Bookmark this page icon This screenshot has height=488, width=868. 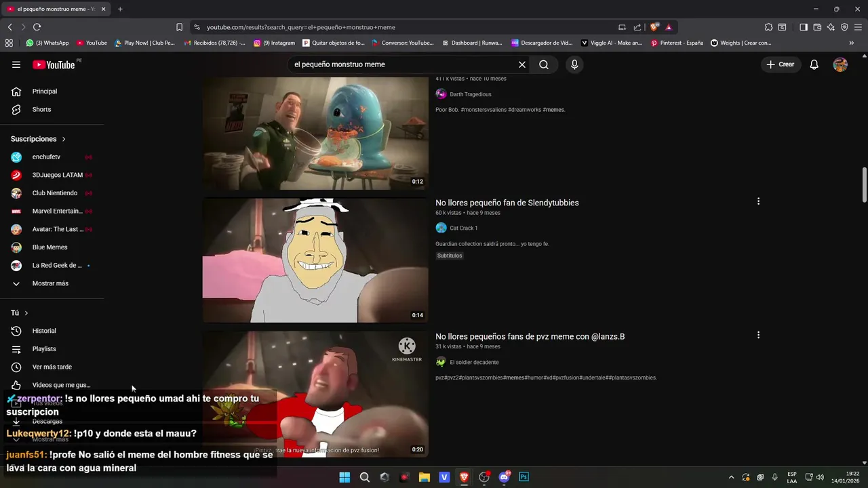click(179, 27)
